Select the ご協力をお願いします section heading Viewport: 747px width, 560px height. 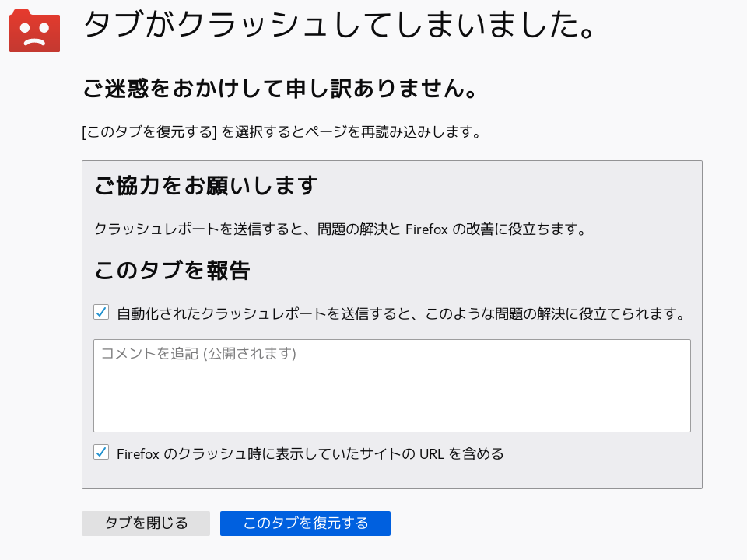(x=206, y=186)
